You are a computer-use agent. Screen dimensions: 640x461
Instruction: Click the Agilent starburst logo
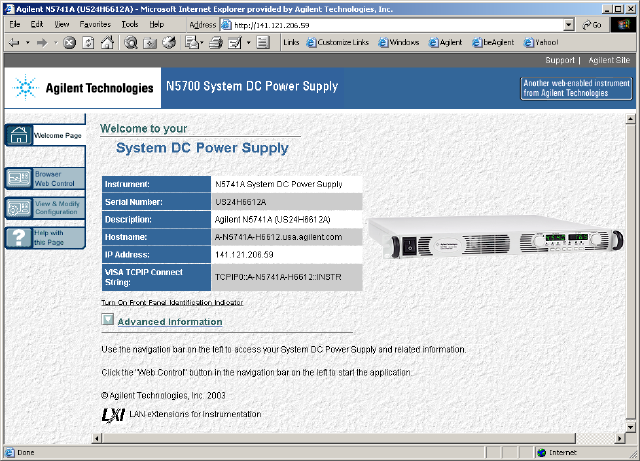pyautogui.click(x=26, y=87)
